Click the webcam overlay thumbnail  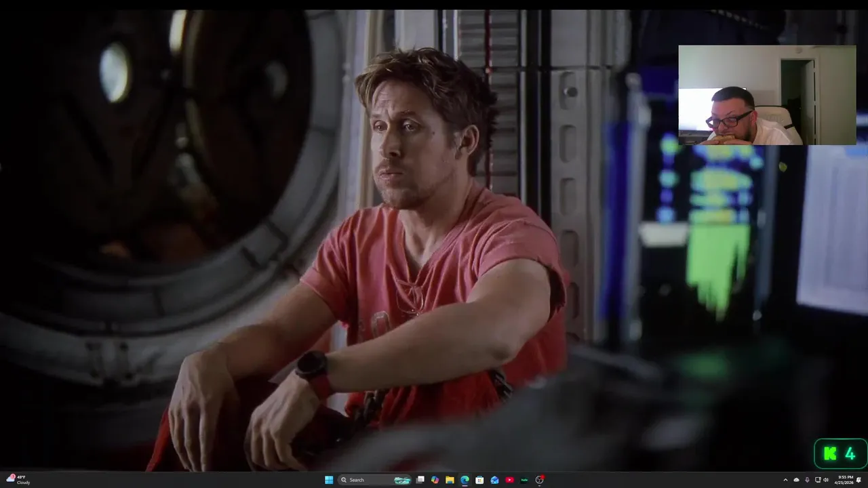pyautogui.click(x=767, y=95)
